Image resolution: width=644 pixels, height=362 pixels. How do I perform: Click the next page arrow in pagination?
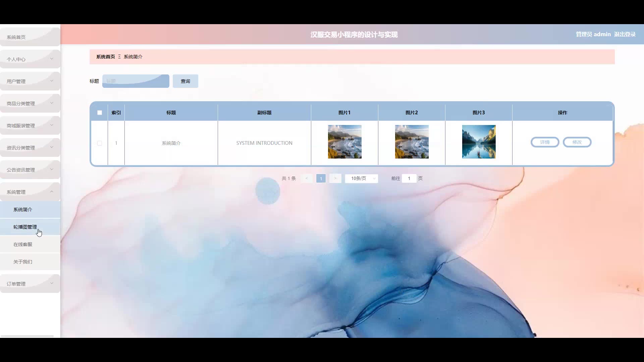click(x=335, y=178)
